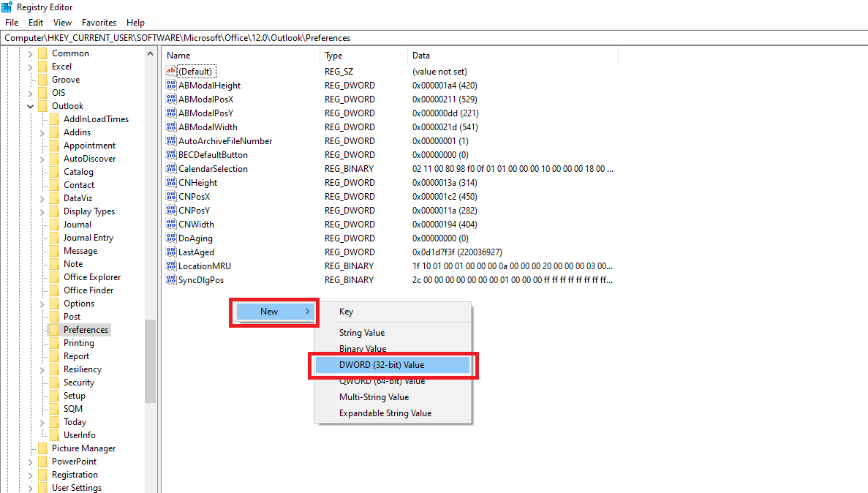Click the DWORD icon beside ABModalHeight
Screen dimensions: 868x493
(x=172, y=85)
